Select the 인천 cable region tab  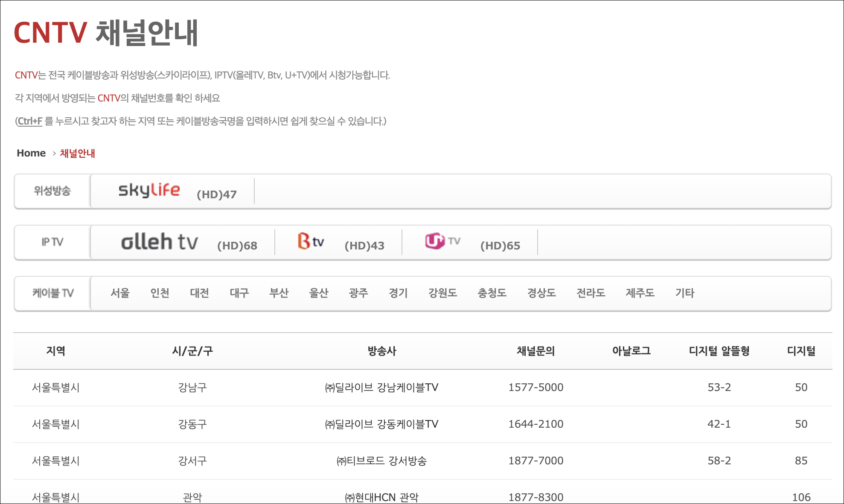(160, 293)
